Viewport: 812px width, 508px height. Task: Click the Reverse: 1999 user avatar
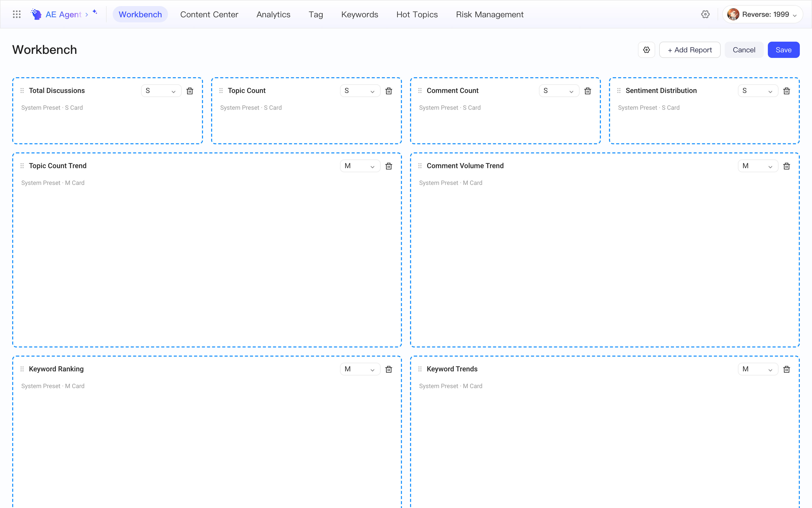point(733,14)
